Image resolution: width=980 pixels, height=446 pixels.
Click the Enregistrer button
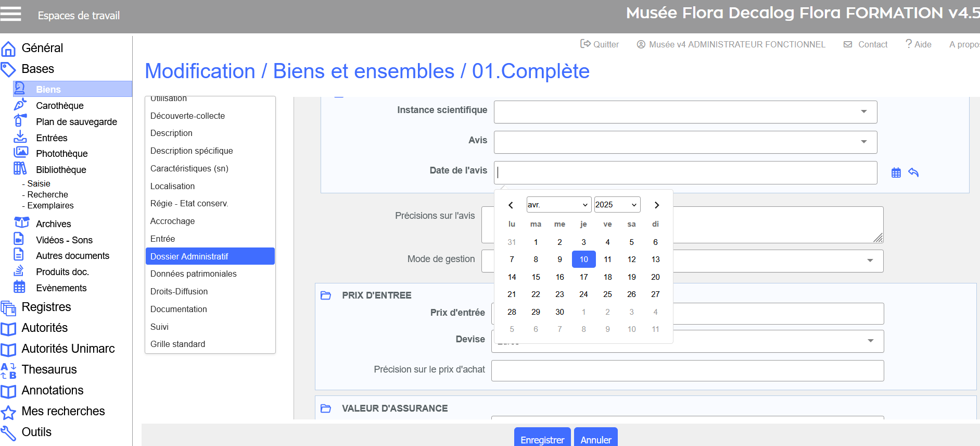click(x=542, y=439)
